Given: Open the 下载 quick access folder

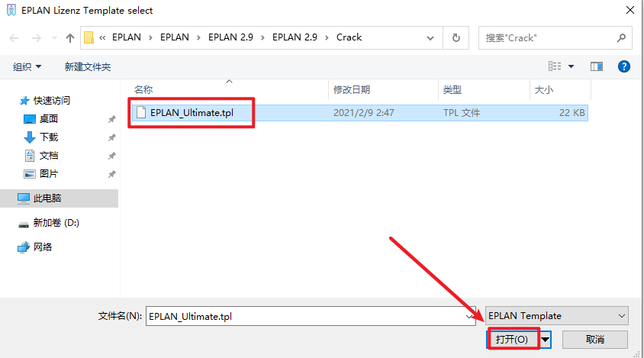Looking at the screenshot, I should [49, 137].
